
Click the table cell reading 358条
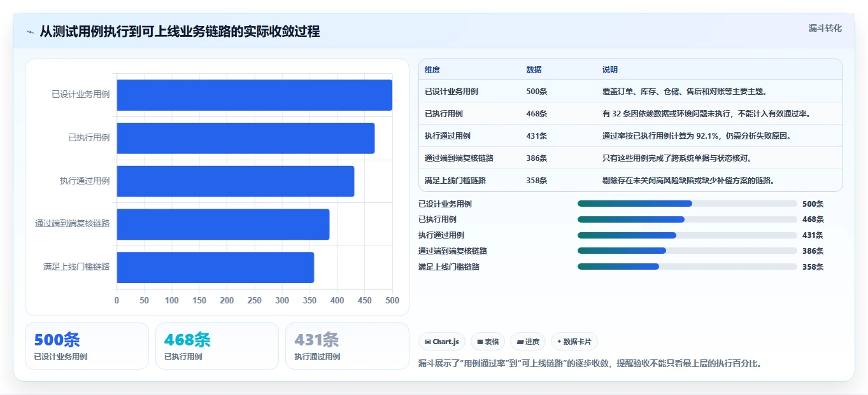coord(537,181)
